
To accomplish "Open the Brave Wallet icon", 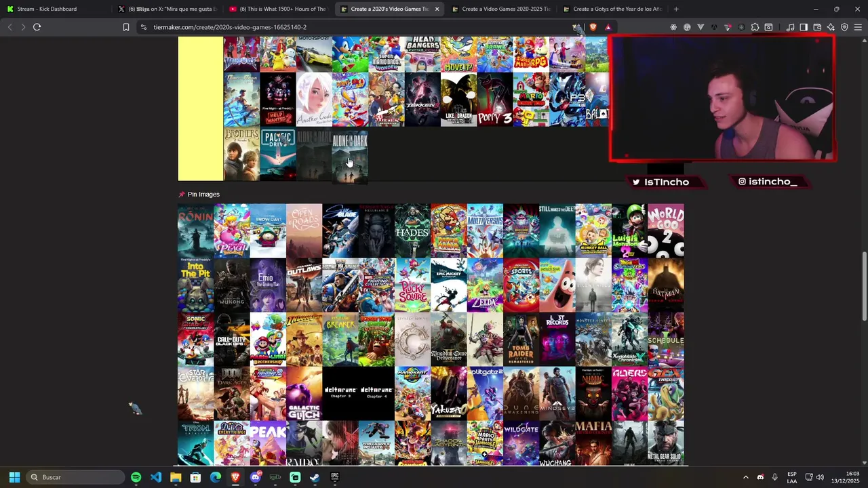I will coord(817,27).
